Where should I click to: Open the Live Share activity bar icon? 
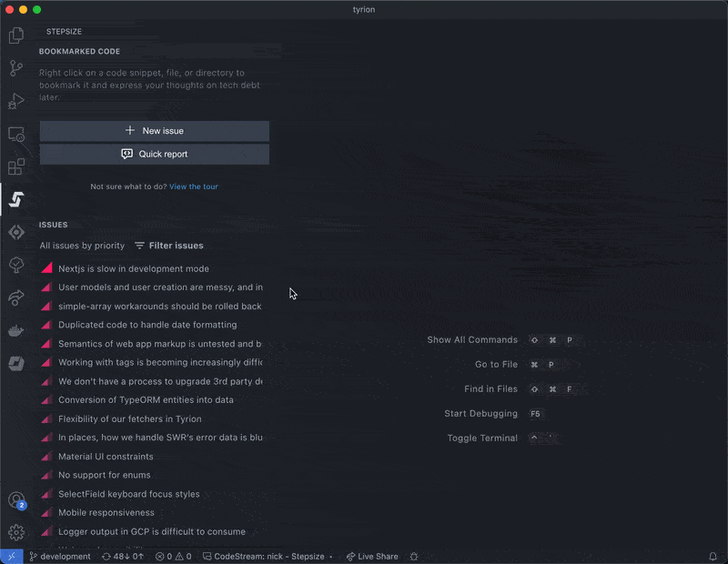[x=16, y=297]
